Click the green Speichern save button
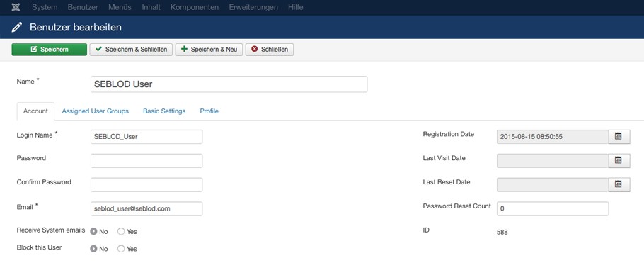 coord(50,50)
